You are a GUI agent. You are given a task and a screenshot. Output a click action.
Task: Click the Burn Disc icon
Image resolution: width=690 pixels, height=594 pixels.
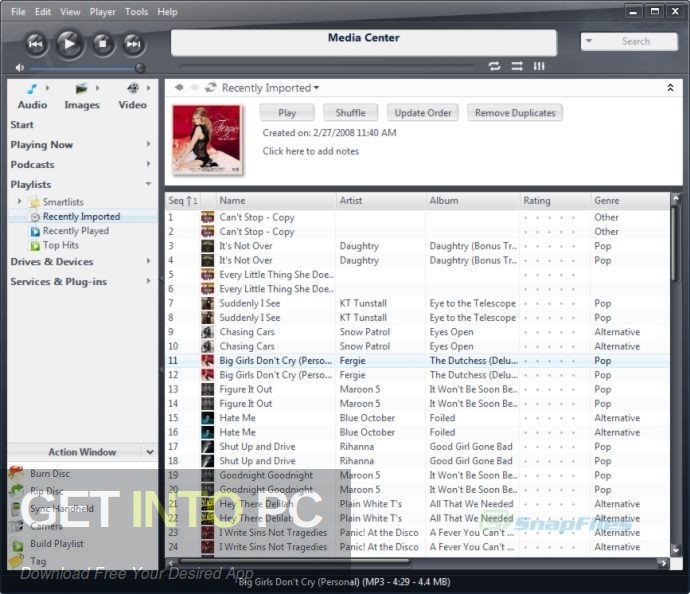click(17, 473)
